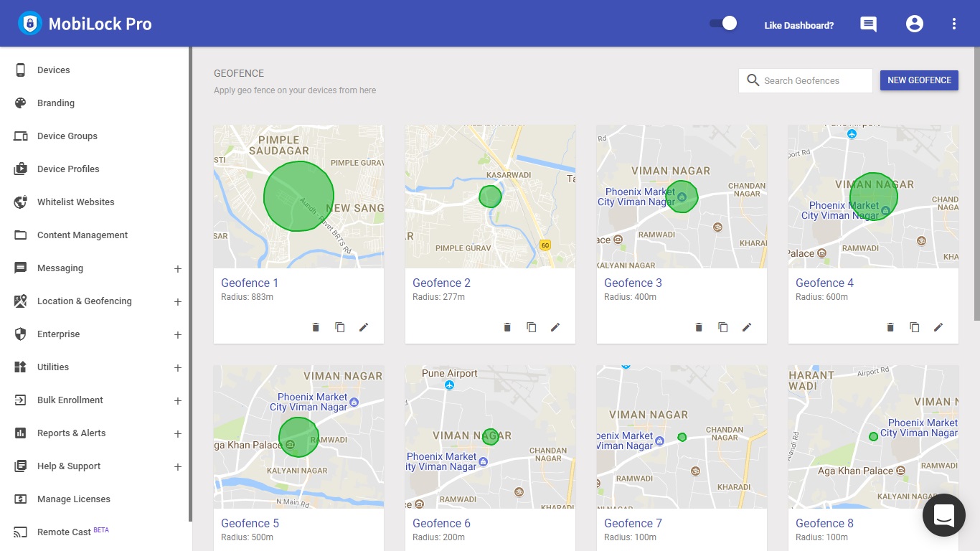This screenshot has height=551, width=980.
Task: Expand the Enterprise submenu plus
Action: tap(178, 335)
